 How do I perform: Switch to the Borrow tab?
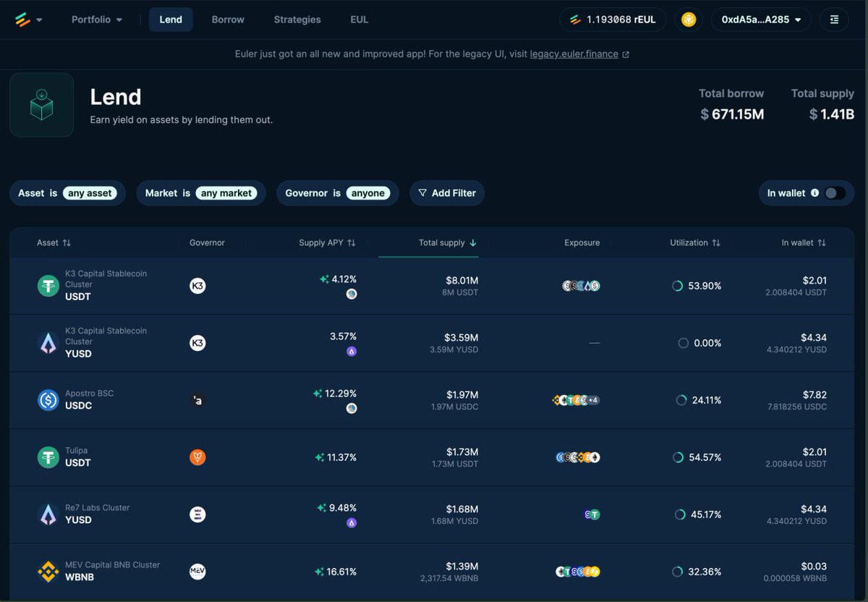[228, 20]
